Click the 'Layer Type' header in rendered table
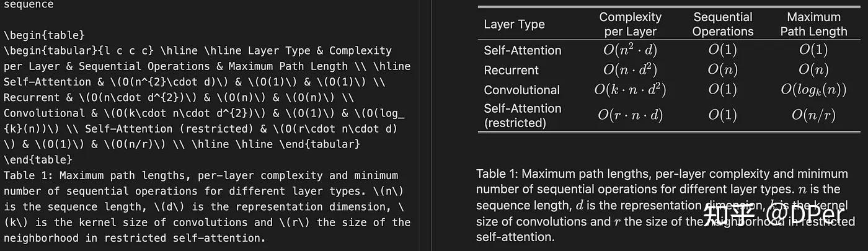 click(514, 24)
